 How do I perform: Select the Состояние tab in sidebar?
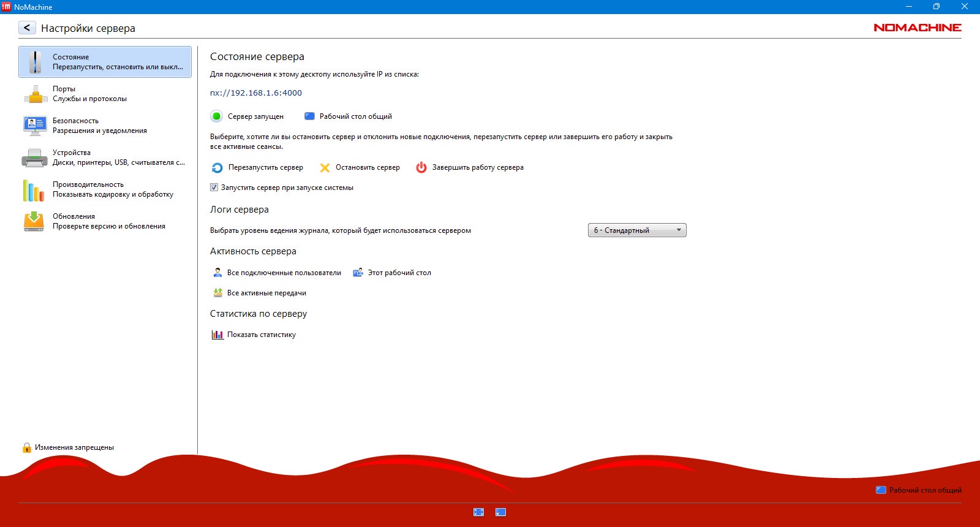coord(105,62)
